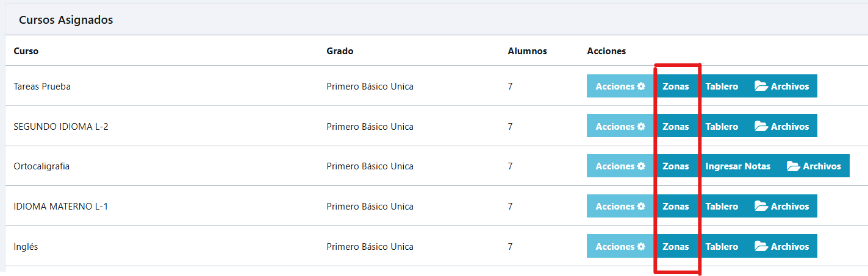Viewport: 868px width, 276px height.
Task: Open Tablero for Inglés course
Action: pyautogui.click(x=722, y=246)
